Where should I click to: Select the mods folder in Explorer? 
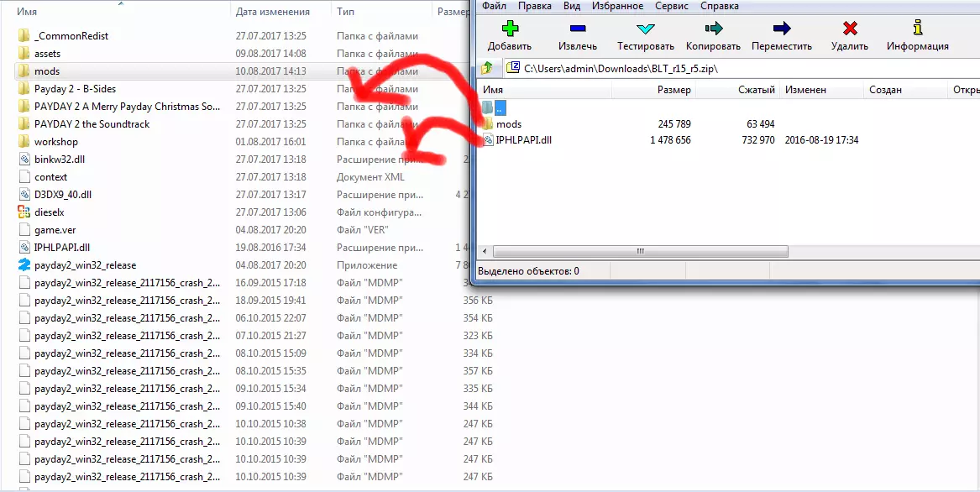pyautogui.click(x=47, y=71)
